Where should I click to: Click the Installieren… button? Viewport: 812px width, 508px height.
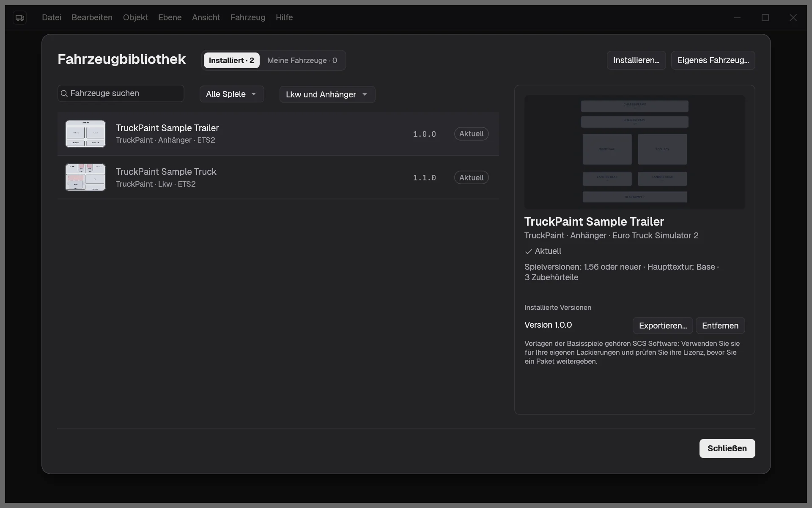tap(636, 61)
